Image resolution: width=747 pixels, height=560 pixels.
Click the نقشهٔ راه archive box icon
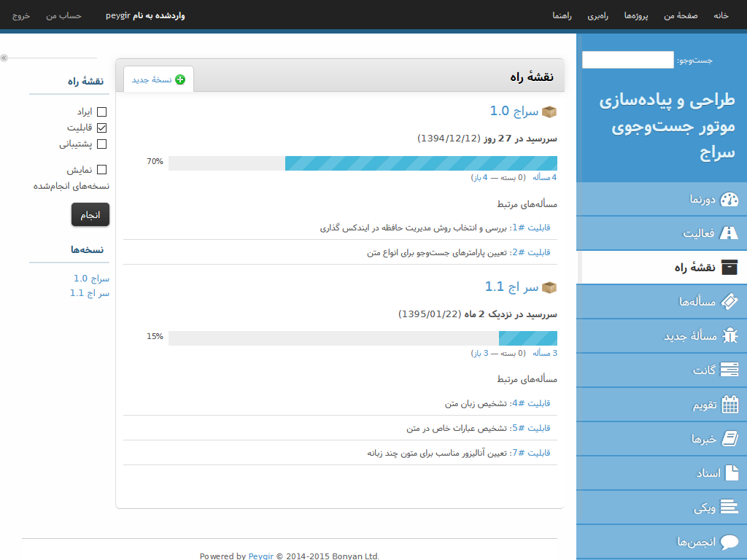click(729, 267)
